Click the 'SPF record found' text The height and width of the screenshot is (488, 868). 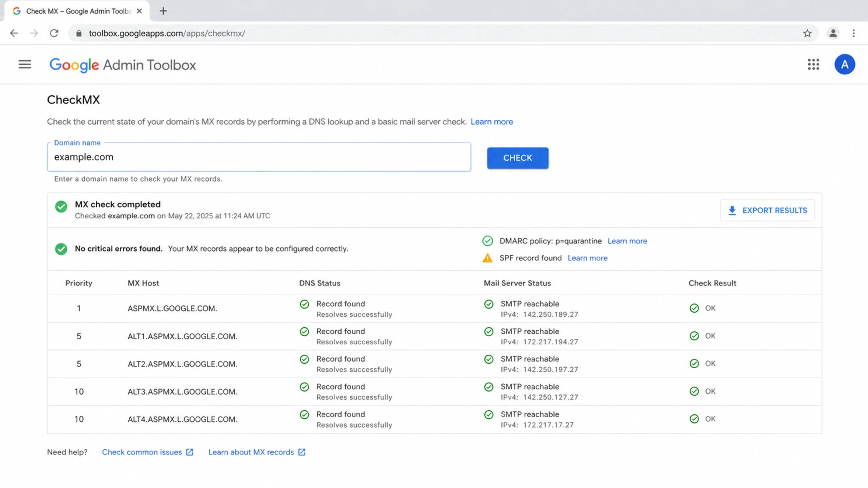tap(530, 258)
